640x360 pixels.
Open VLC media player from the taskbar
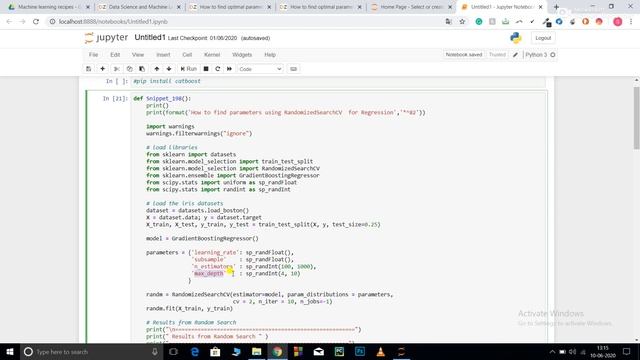[380, 351]
